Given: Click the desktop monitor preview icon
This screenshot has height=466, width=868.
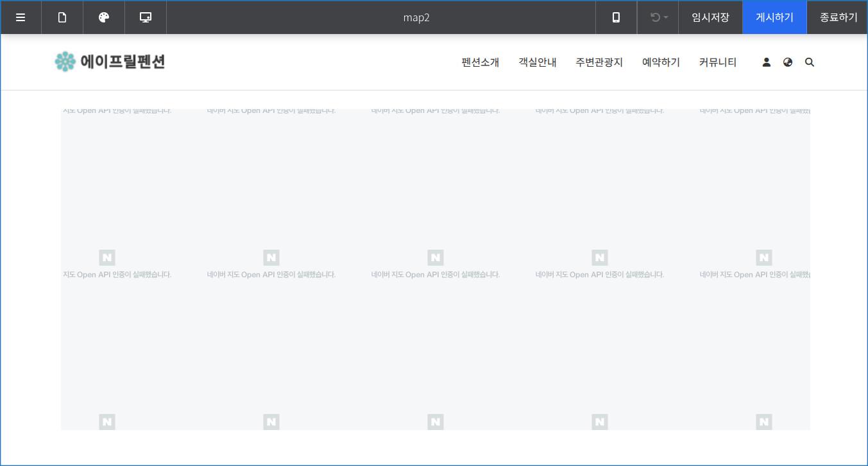Looking at the screenshot, I should click(x=146, y=17).
